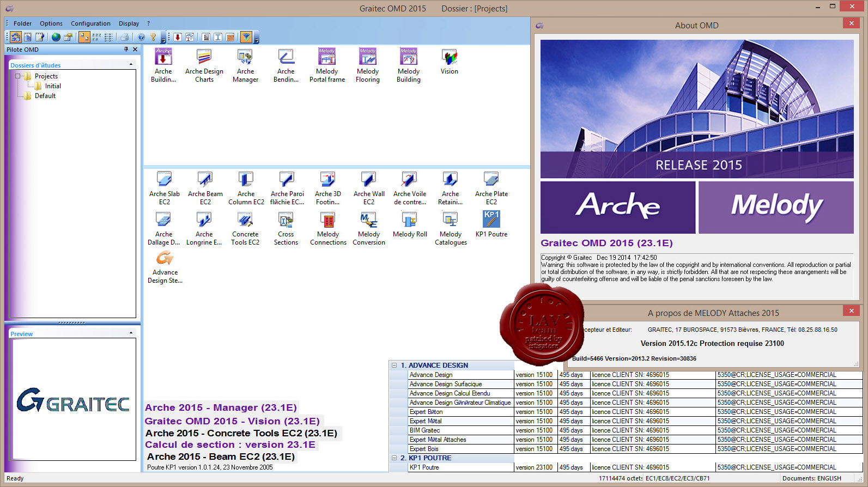The image size is (868, 487).
Task: Launch Arche Plate EC2
Action: coord(491,188)
